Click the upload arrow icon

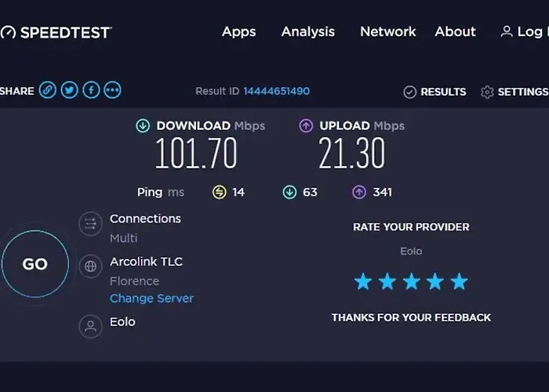tap(306, 125)
